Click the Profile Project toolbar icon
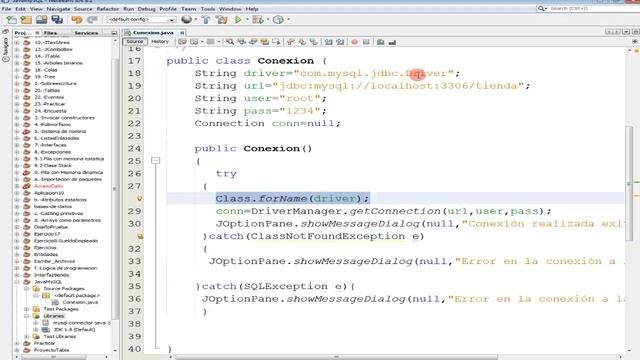This screenshot has height=360, width=640. [x=278, y=20]
